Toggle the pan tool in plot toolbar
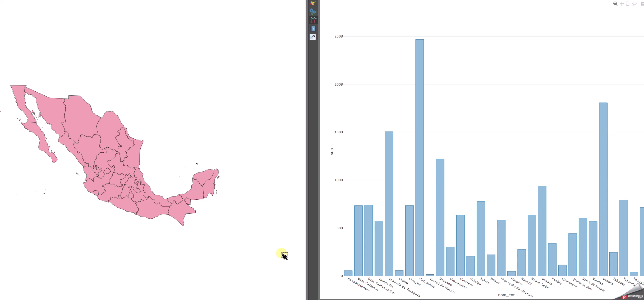 pyautogui.click(x=622, y=3)
